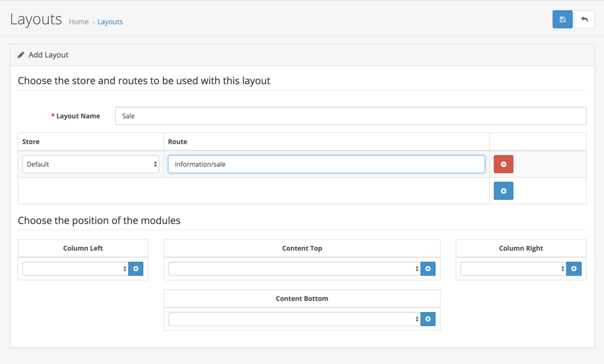Click the pencil icon beside Add Layout
The height and width of the screenshot is (364, 604).
coord(21,55)
